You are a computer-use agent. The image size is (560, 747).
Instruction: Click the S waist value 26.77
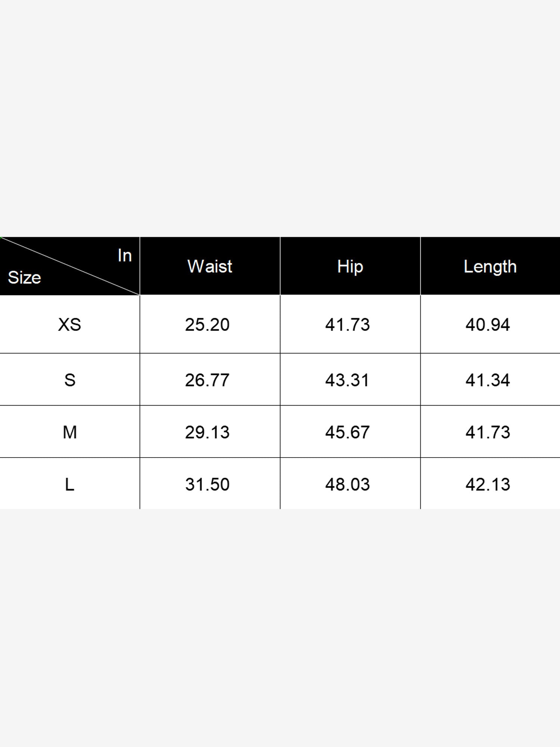(207, 380)
